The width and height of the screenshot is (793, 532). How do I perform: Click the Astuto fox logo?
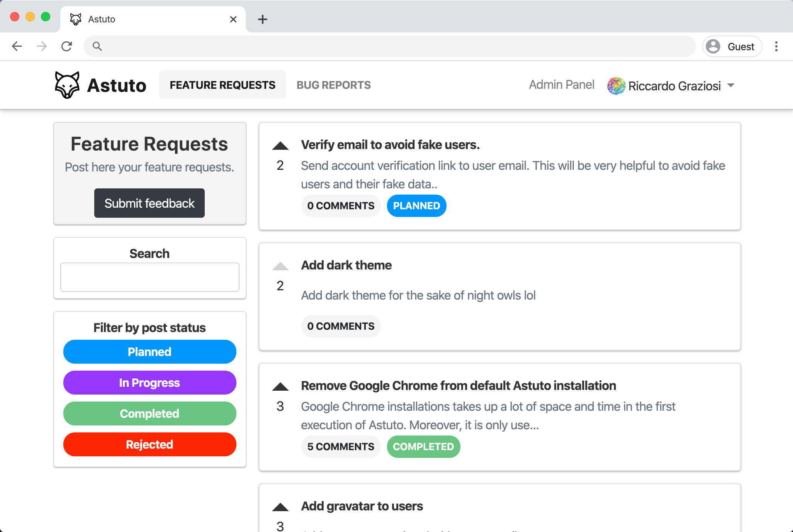point(67,85)
